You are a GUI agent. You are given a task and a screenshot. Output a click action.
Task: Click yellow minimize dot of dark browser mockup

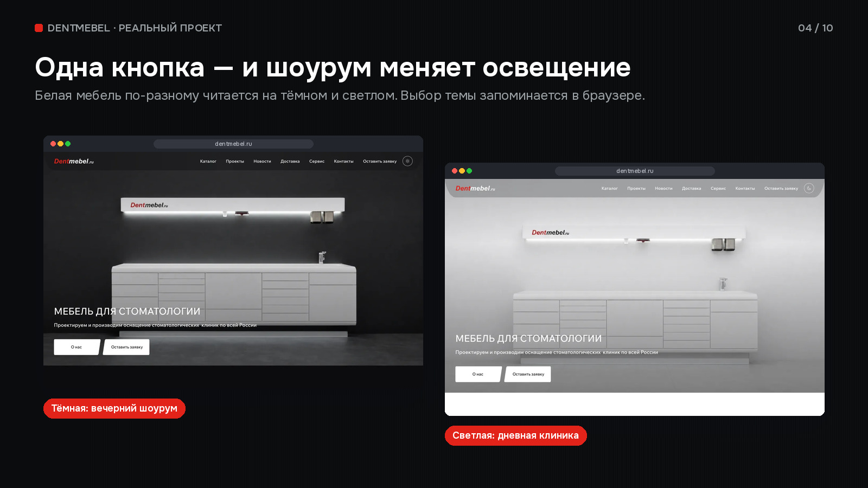point(60,144)
